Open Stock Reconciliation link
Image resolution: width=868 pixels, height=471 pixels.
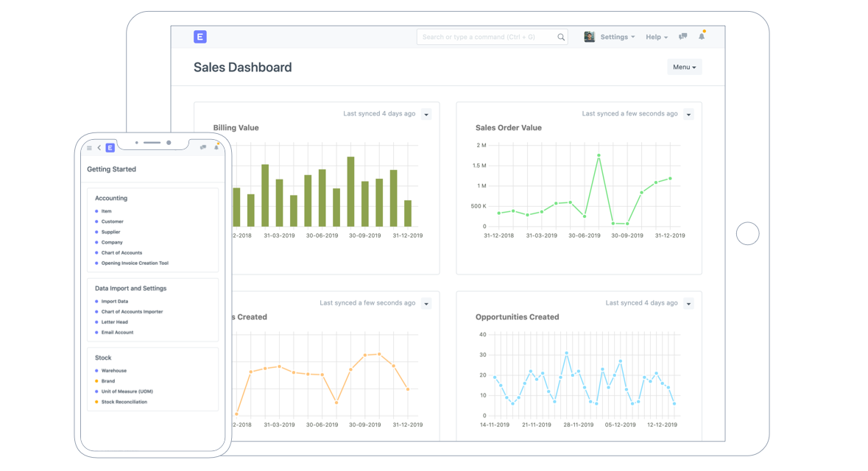pos(124,402)
